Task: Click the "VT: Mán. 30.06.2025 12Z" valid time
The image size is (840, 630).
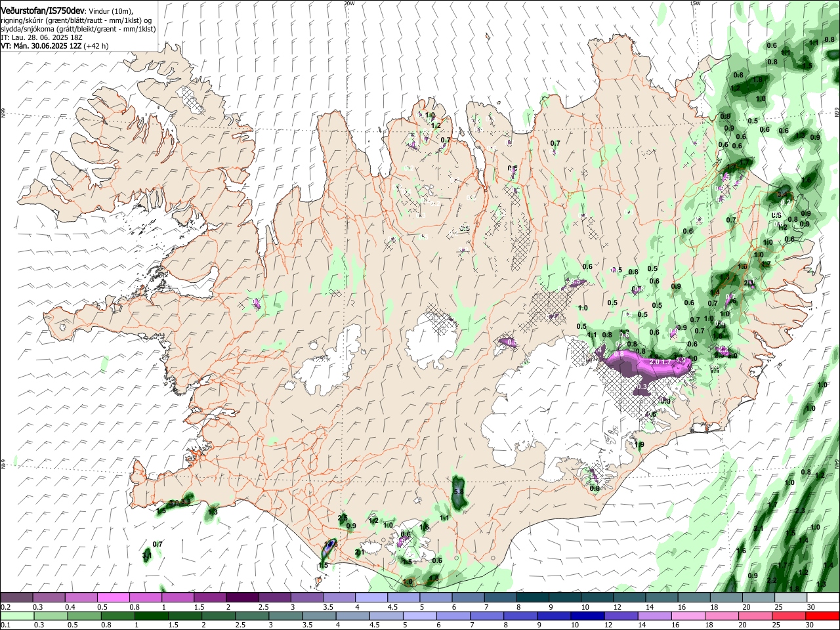Action: pyautogui.click(x=41, y=46)
